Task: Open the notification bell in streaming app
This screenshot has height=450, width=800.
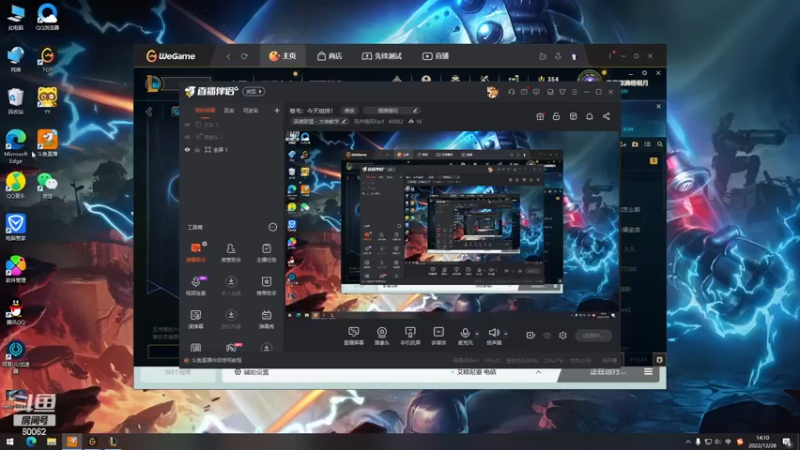Action: [x=589, y=116]
